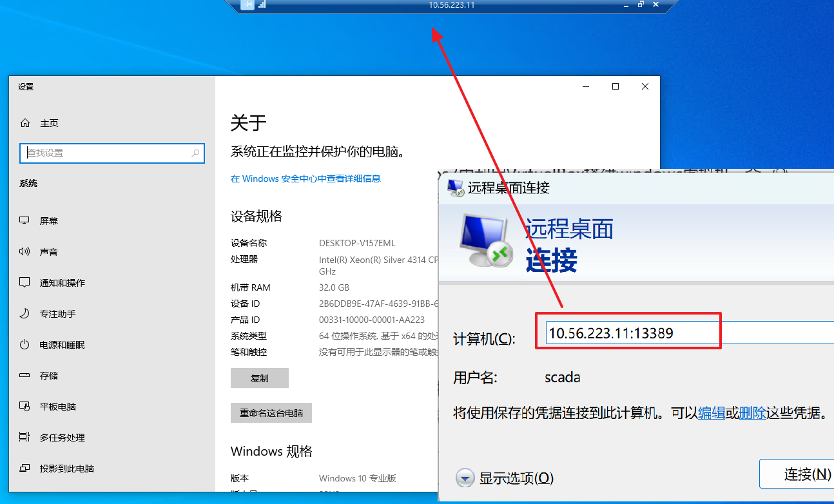834x504 pixels.
Task: Click the signal strength icon on connection bar
Action: [x=262, y=5]
